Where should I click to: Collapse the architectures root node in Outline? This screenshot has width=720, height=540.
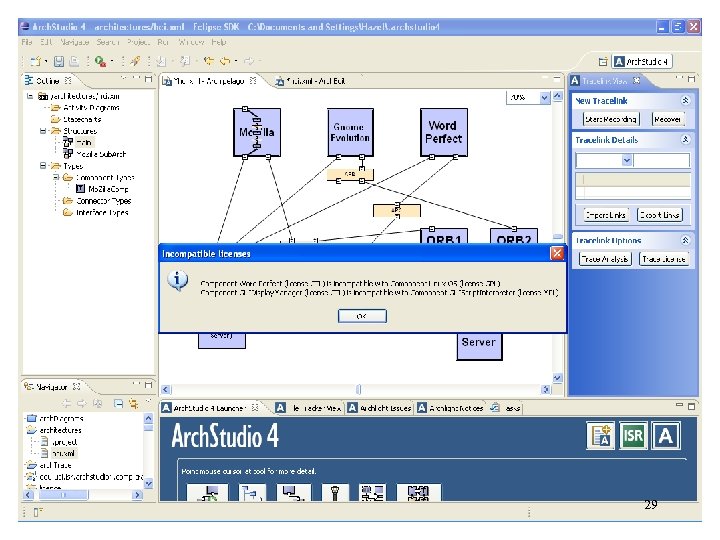click(30, 96)
